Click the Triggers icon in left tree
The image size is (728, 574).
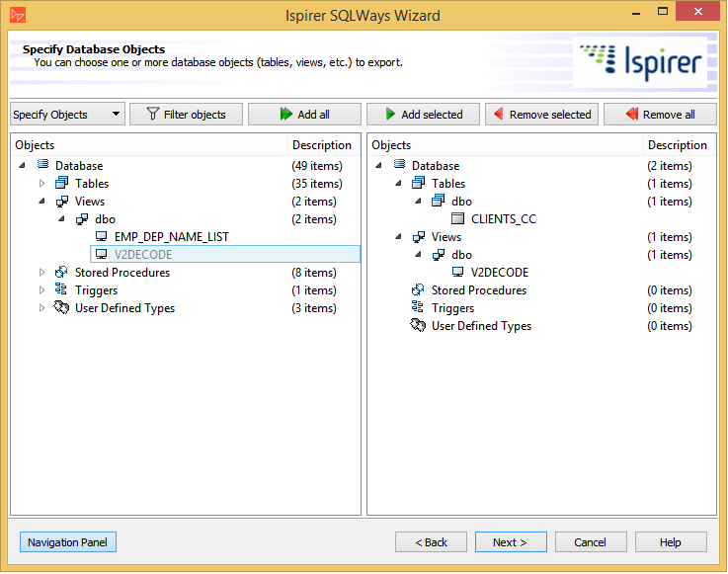(x=61, y=289)
